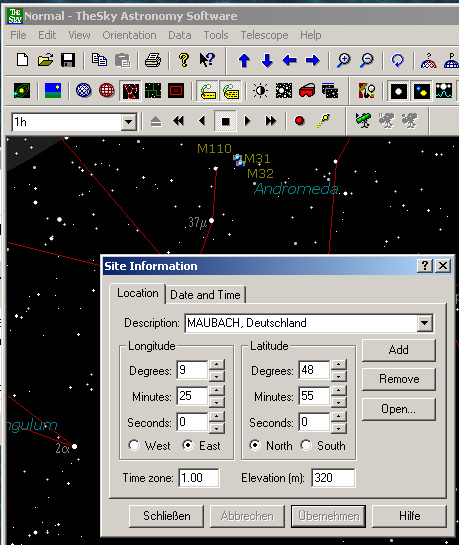Toggle the red horizon grid globe
Image resolution: width=459 pixels, height=545 pixels.
pos(107,91)
